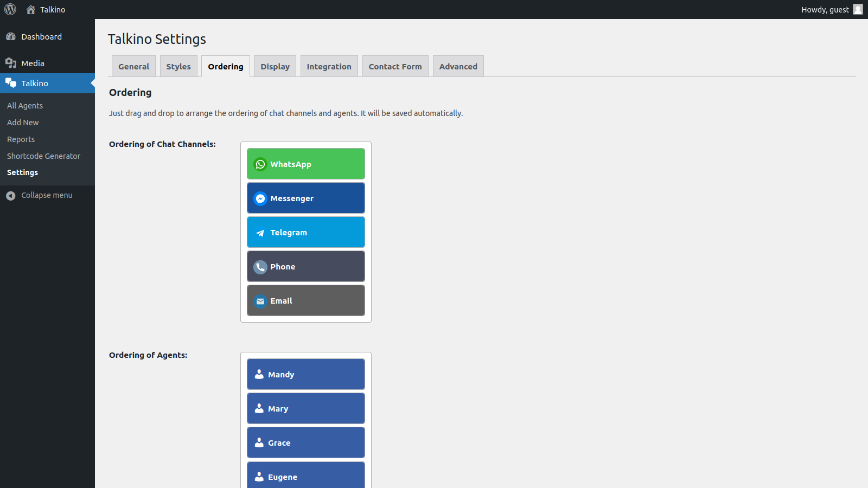The image size is (868, 488).
Task: Click Collapse menu text
Action: pyautogui.click(x=47, y=195)
